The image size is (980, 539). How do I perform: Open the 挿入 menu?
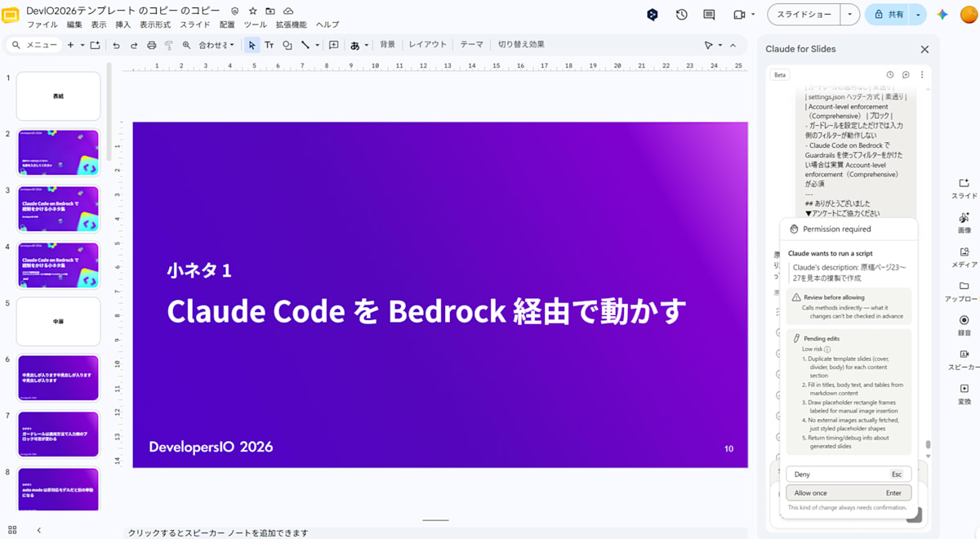click(x=122, y=24)
